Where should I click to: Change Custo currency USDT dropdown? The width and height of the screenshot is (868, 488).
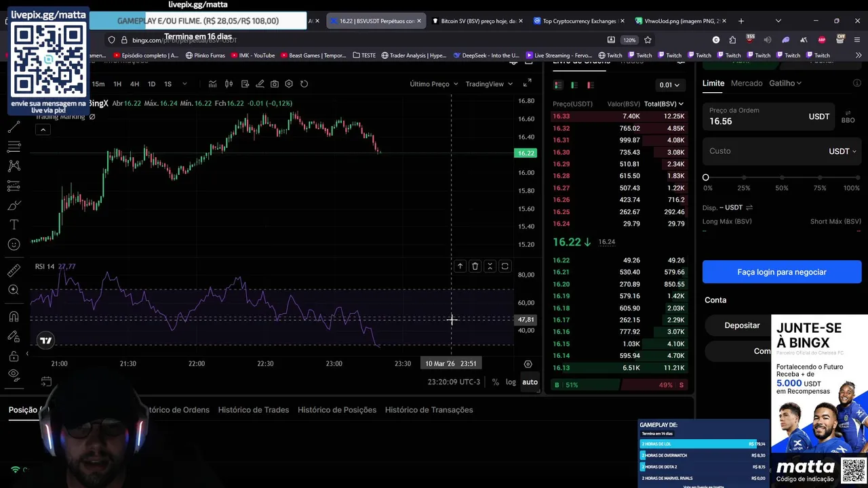(843, 151)
